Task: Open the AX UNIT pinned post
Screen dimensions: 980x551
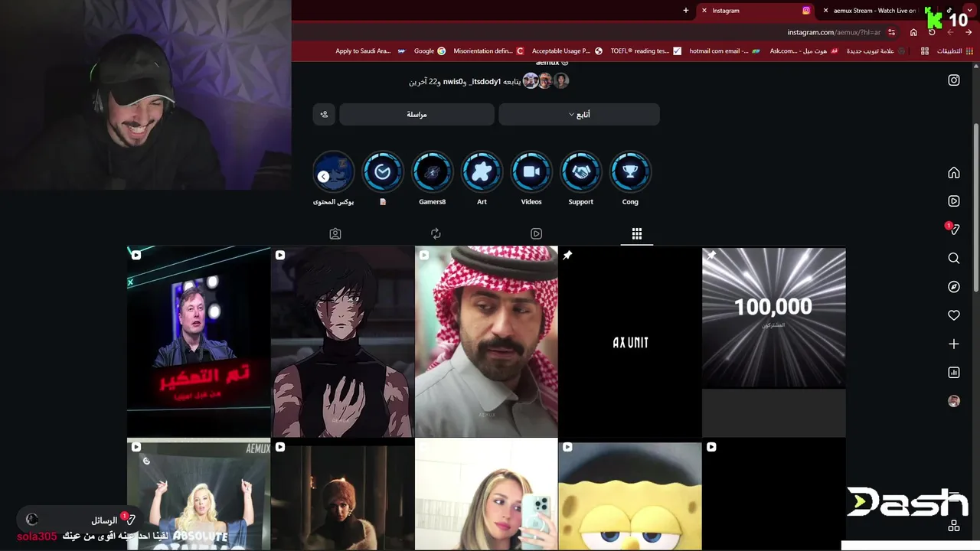Action: 630,341
